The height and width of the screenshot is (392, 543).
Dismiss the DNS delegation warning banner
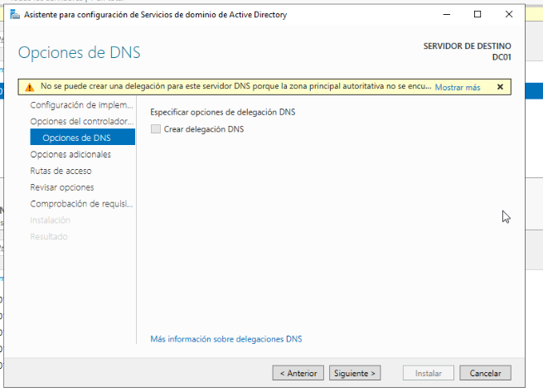click(500, 87)
